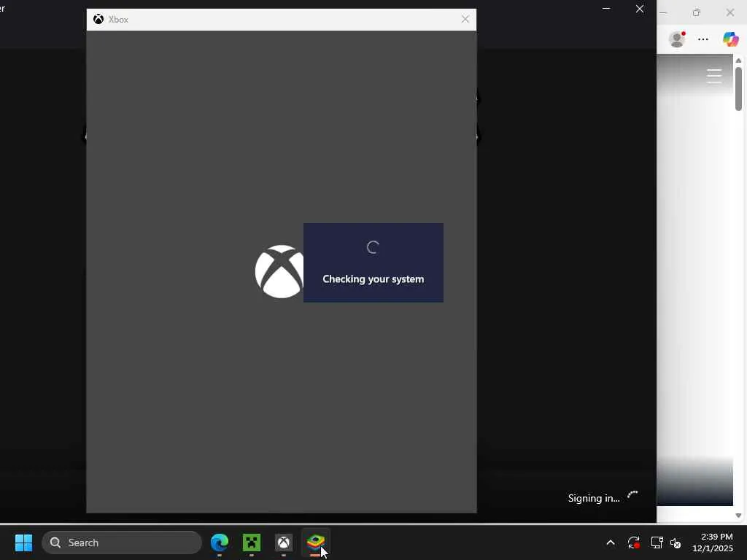Image resolution: width=747 pixels, height=560 pixels.
Task: Open BlueStacks icon in taskbar
Action: (x=315, y=542)
